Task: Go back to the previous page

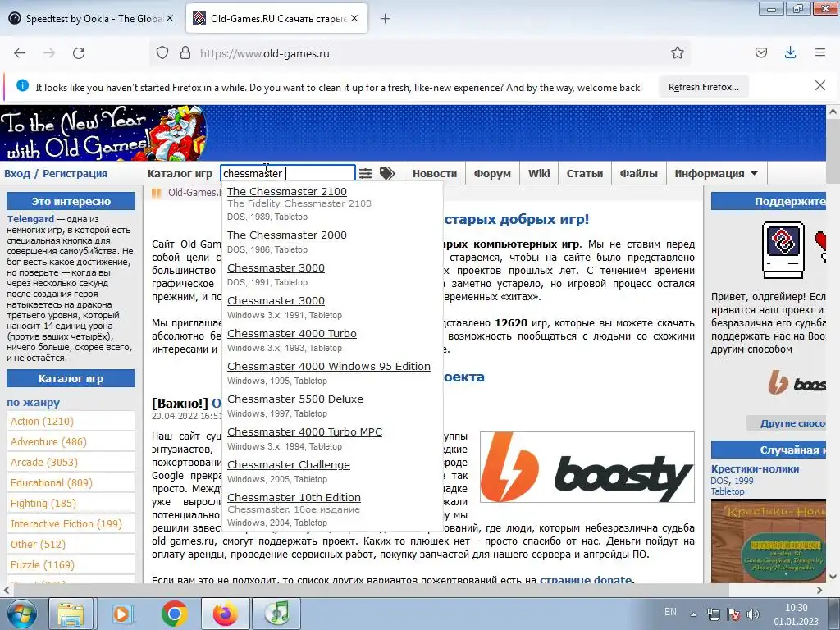Action: (x=20, y=53)
